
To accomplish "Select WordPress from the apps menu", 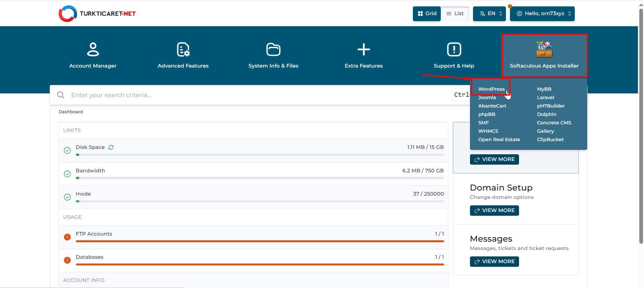I will pyautogui.click(x=491, y=89).
